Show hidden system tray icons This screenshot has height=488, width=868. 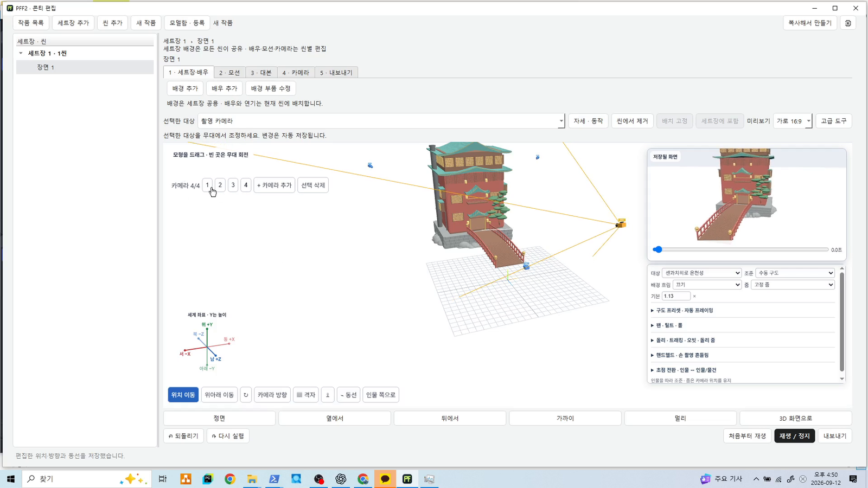756,479
